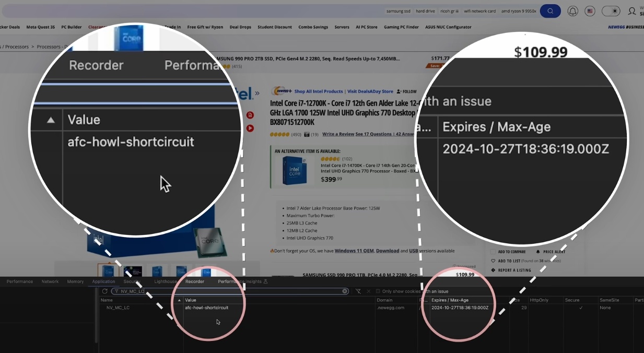Image resolution: width=644 pixels, height=353 pixels.
Task: Click the Expires / Max-Age column header
Action: (x=450, y=300)
